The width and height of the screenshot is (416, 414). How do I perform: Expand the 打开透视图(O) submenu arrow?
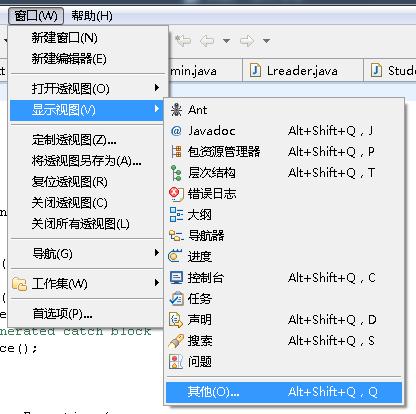[x=157, y=88]
